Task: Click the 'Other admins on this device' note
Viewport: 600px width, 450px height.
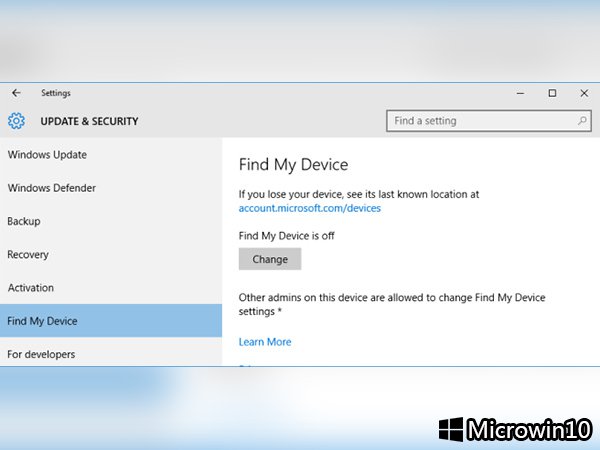Action: pos(392,304)
